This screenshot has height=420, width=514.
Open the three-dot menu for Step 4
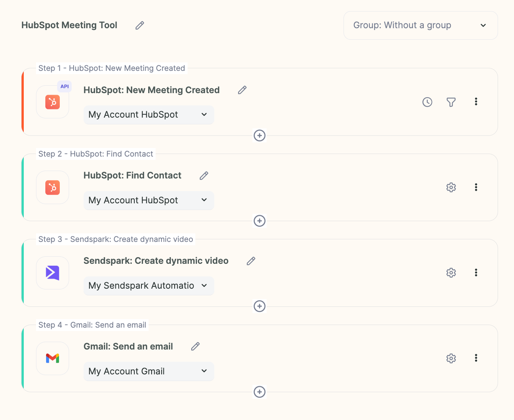point(476,358)
